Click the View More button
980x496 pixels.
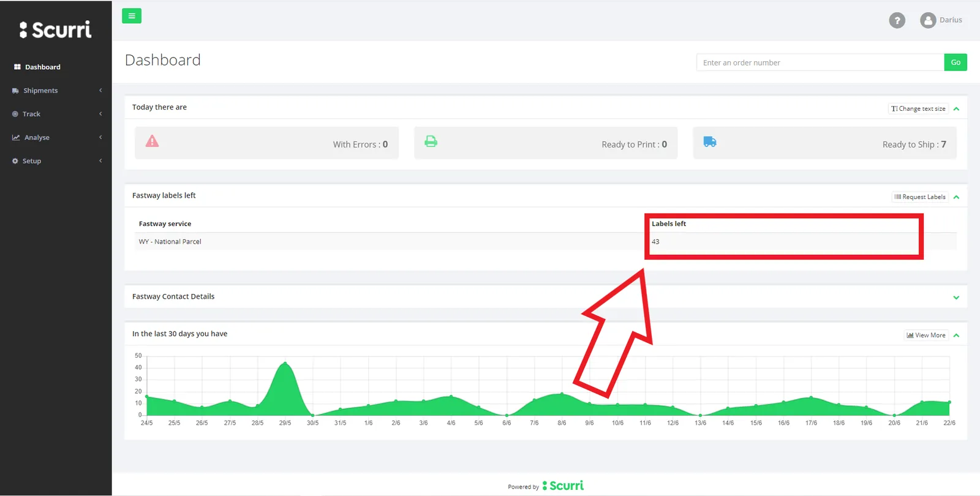926,335
